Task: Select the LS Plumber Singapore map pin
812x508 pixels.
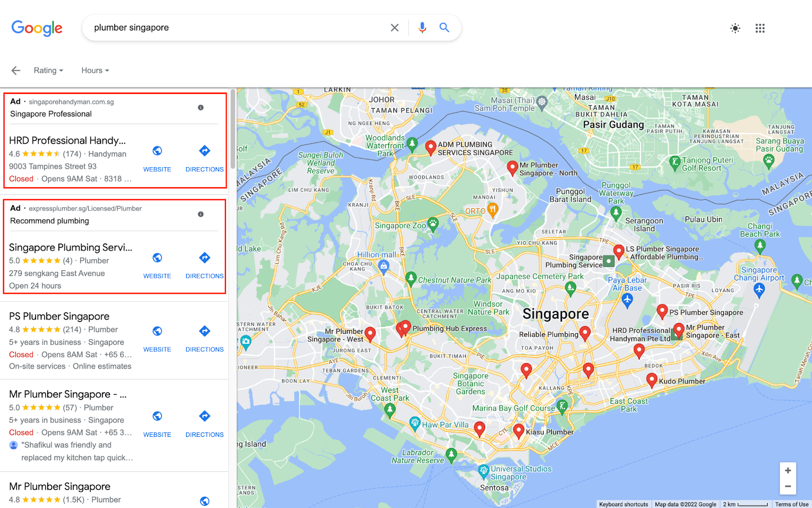Action: tap(619, 251)
